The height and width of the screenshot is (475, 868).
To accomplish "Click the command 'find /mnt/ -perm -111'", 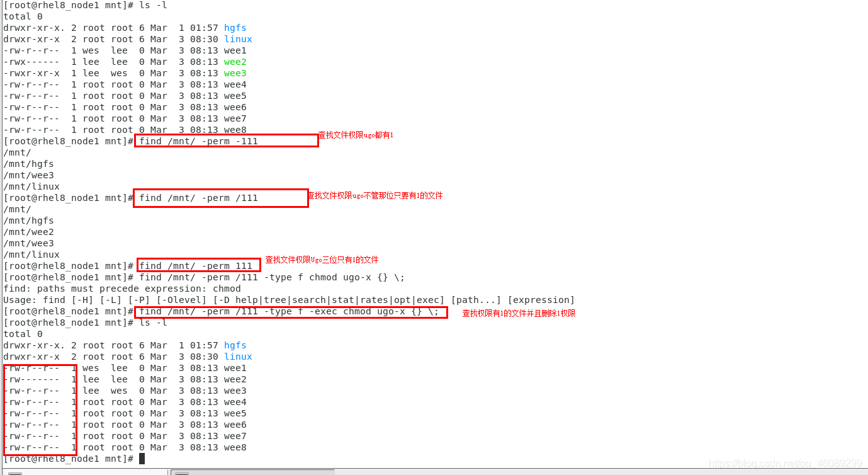I will point(198,141).
